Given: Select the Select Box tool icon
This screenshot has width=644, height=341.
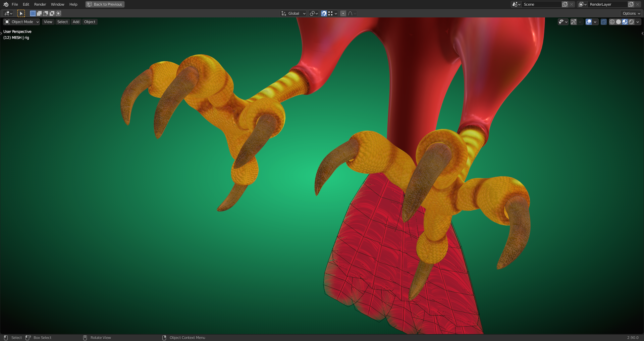Looking at the screenshot, I should [21, 13].
